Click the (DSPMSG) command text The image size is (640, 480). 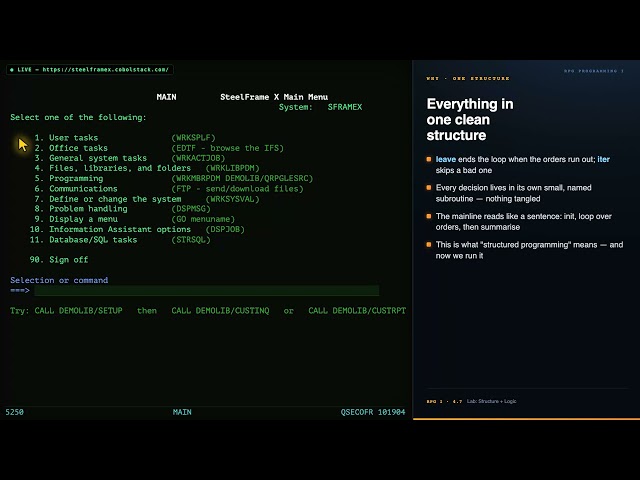coord(191,209)
